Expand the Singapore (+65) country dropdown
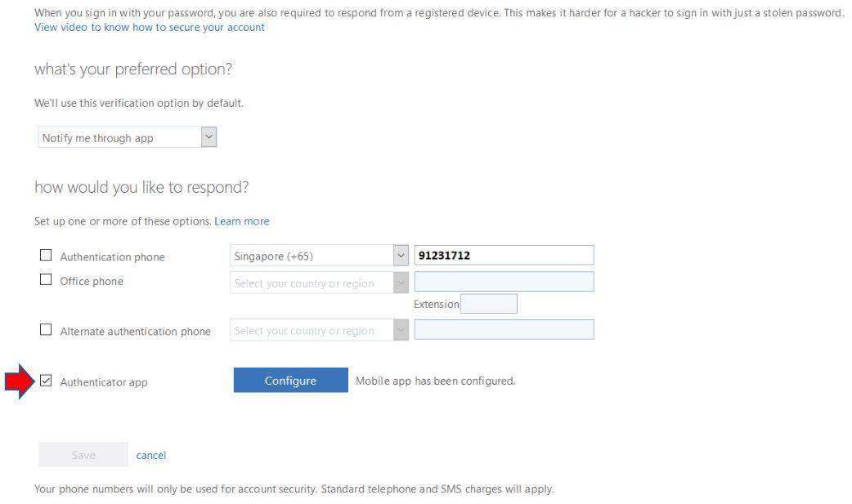 tap(319, 256)
